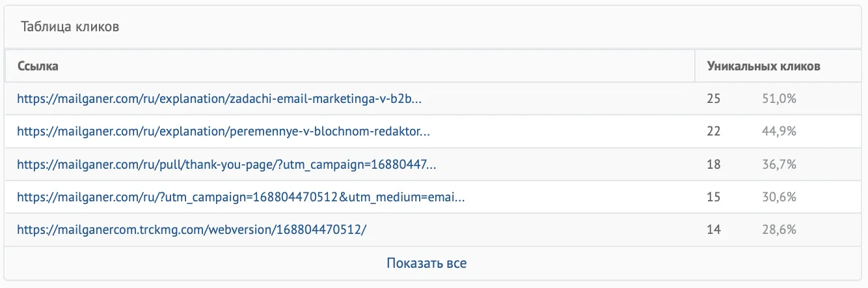Click the 30,6% percentage value
The width and height of the screenshot is (868, 288).
pos(779,197)
